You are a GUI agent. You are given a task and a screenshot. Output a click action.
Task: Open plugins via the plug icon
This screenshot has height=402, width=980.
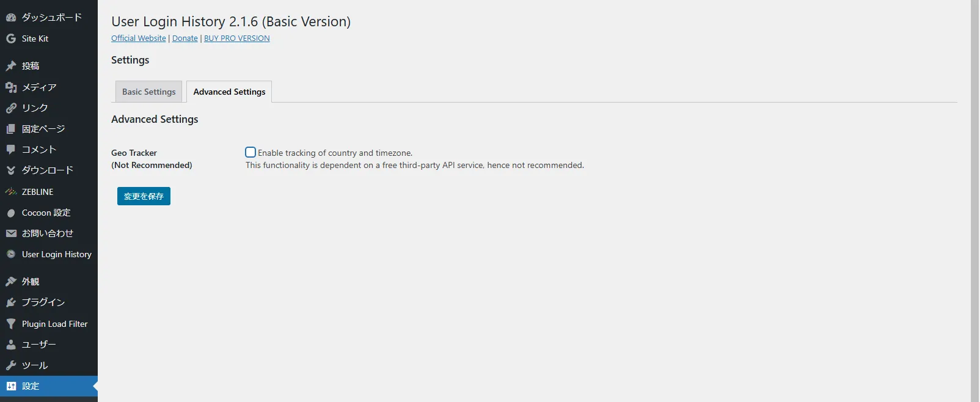11,302
